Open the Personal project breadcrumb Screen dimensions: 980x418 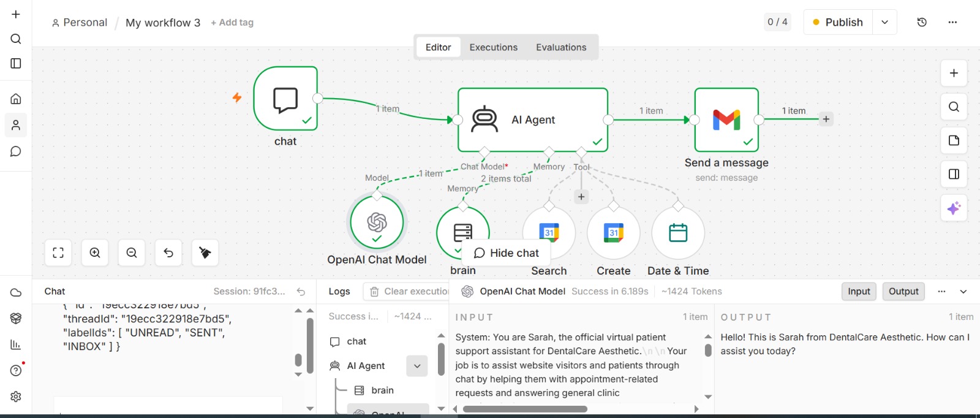[x=80, y=23]
